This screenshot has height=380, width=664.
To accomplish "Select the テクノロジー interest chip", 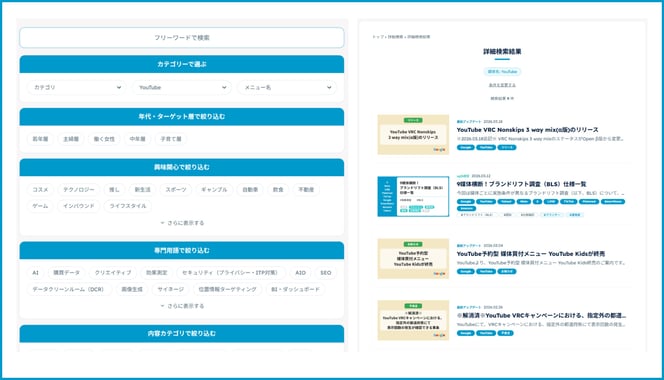I will (79, 189).
